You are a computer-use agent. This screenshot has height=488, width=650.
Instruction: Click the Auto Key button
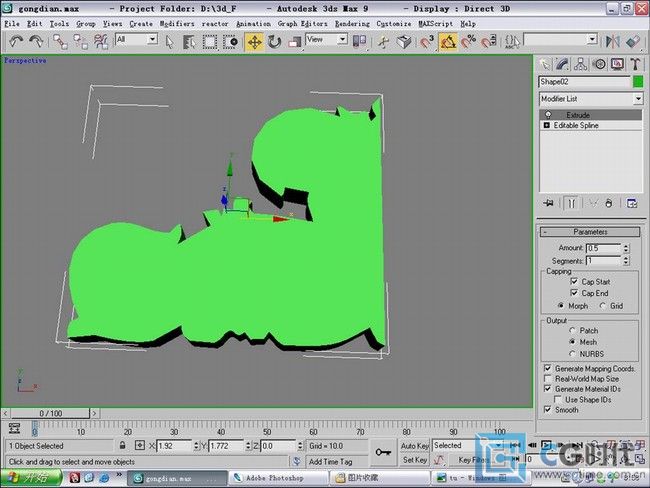(415, 446)
